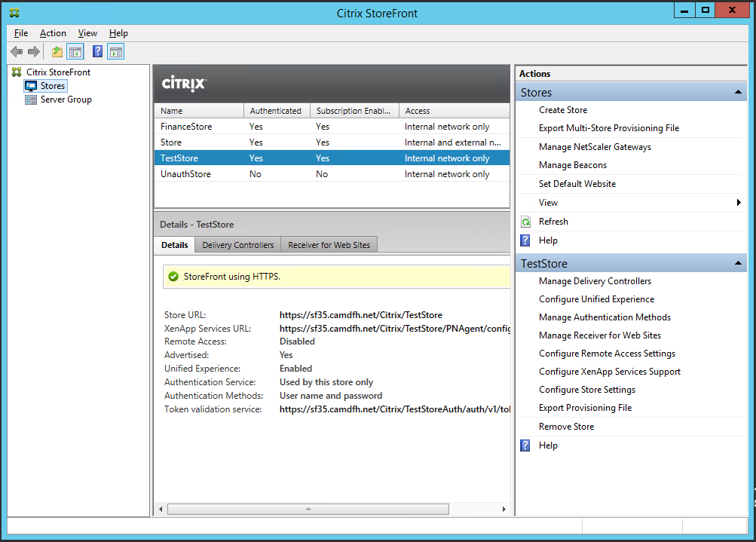
Task: Open the Action menu
Action: click(x=53, y=33)
